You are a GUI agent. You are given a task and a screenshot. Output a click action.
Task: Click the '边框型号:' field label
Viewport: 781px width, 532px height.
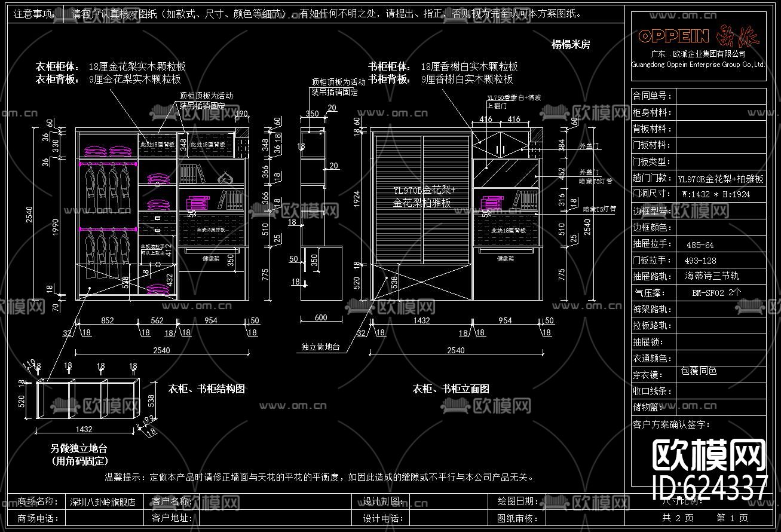pos(653,211)
